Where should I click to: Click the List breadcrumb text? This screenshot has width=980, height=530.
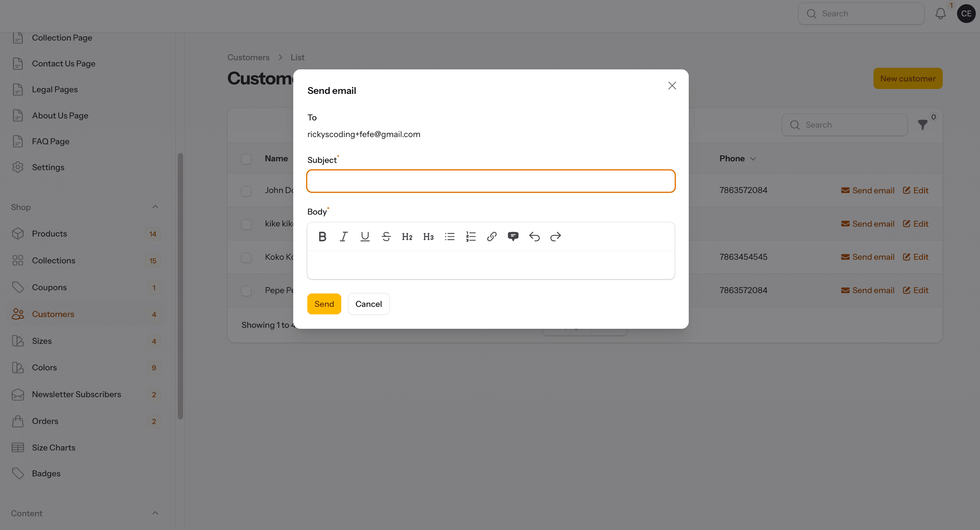tap(297, 57)
